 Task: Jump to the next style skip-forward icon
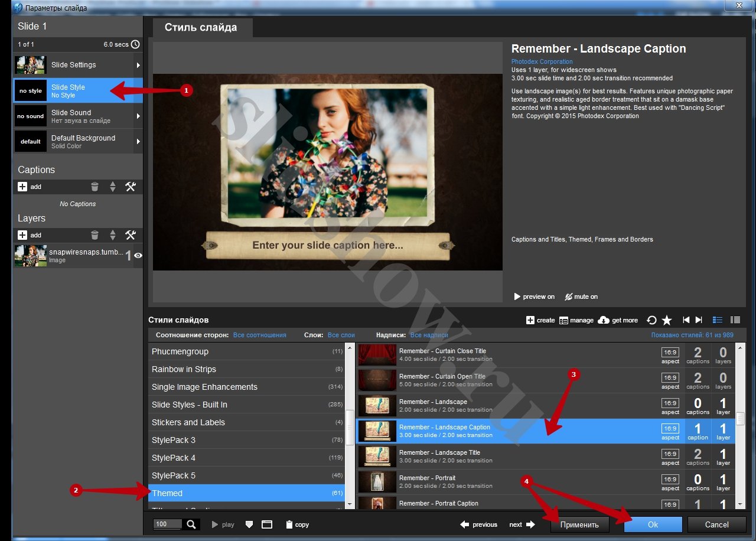tap(699, 320)
